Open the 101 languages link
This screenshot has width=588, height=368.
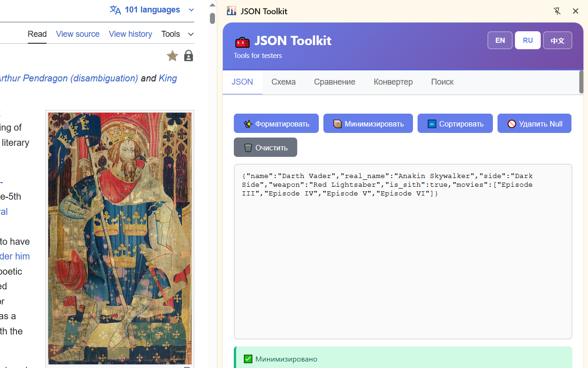click(x=152, y=10)
